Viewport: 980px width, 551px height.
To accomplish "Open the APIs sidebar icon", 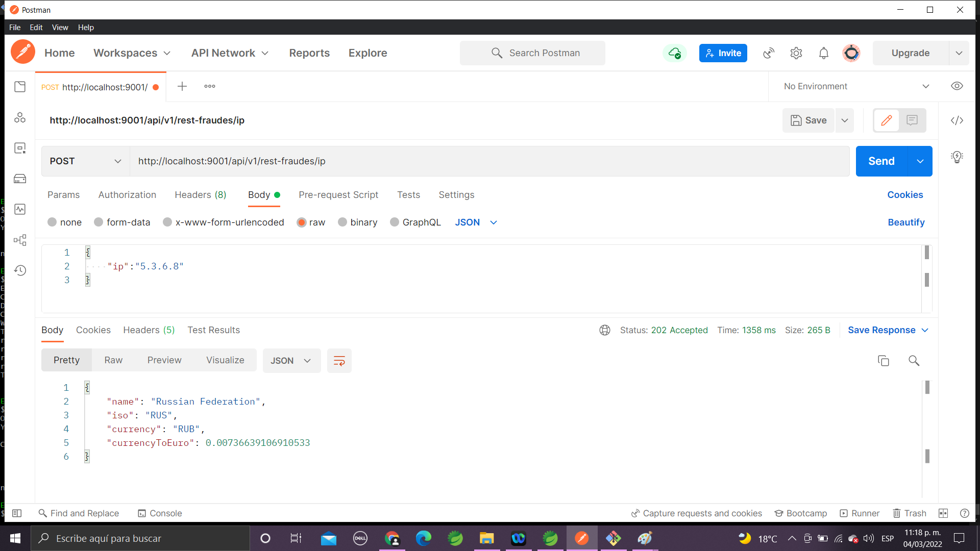I will click(x=20, y=117).
